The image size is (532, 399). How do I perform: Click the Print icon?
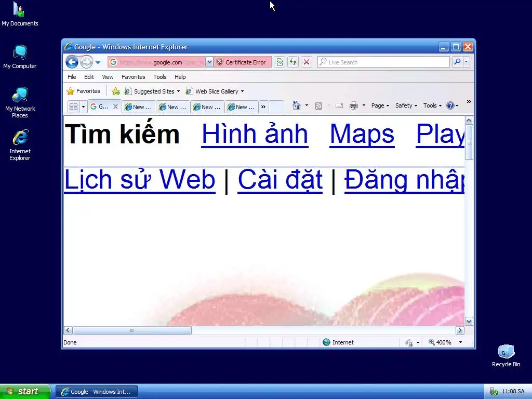tap(353, 105)
